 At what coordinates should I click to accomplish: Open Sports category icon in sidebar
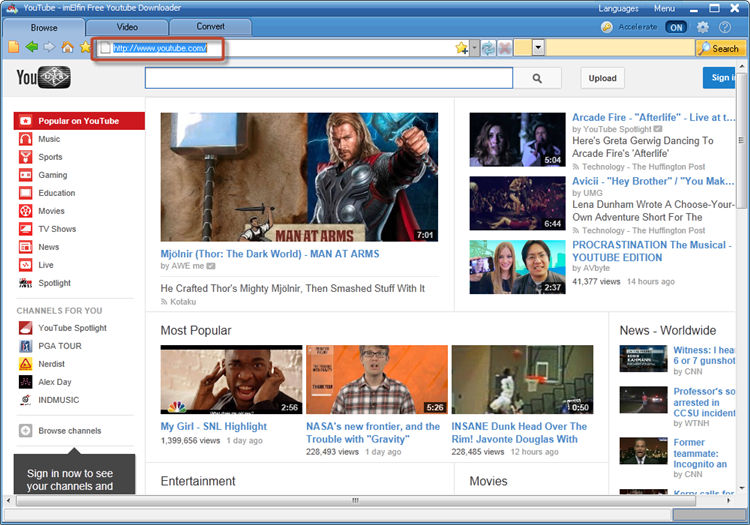25,157
